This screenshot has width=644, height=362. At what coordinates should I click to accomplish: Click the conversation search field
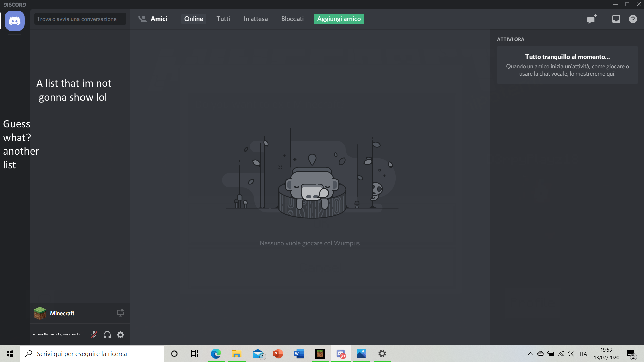pos(80,19)
